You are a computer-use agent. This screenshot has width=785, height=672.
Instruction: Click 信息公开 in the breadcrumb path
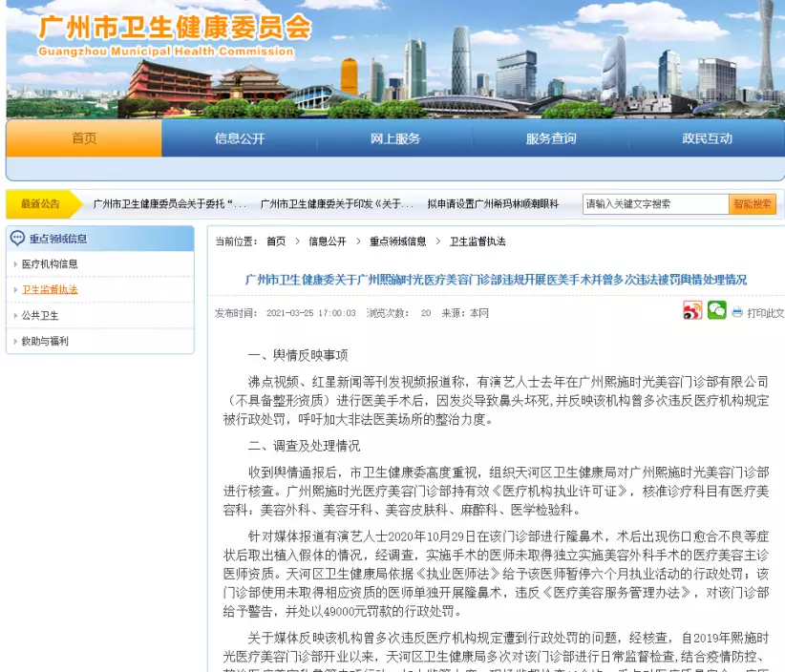[328, 241]
